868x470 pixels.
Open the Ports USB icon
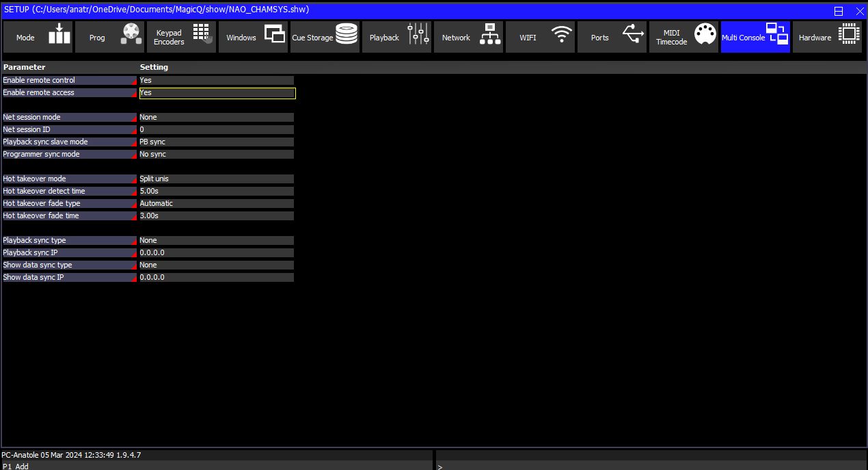pos(634,36)
